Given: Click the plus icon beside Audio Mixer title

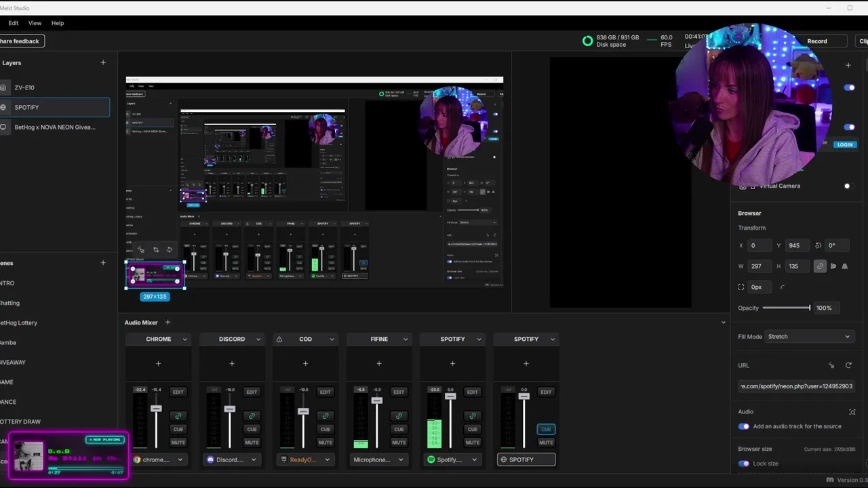Looking at the screenshot, I should pyautogui.click(x=167, y=323).
